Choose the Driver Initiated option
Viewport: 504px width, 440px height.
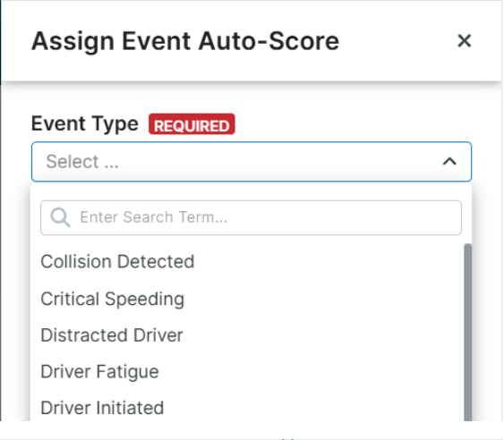[102, 408]
